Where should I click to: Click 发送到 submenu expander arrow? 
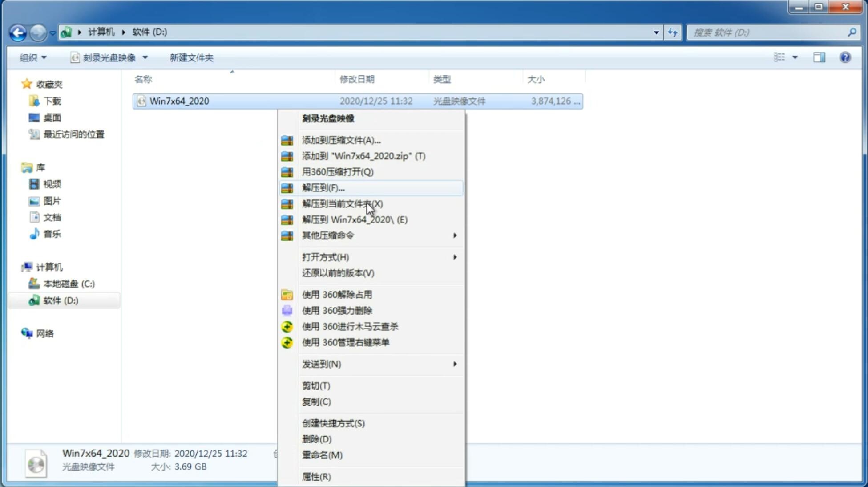[455, 364]
